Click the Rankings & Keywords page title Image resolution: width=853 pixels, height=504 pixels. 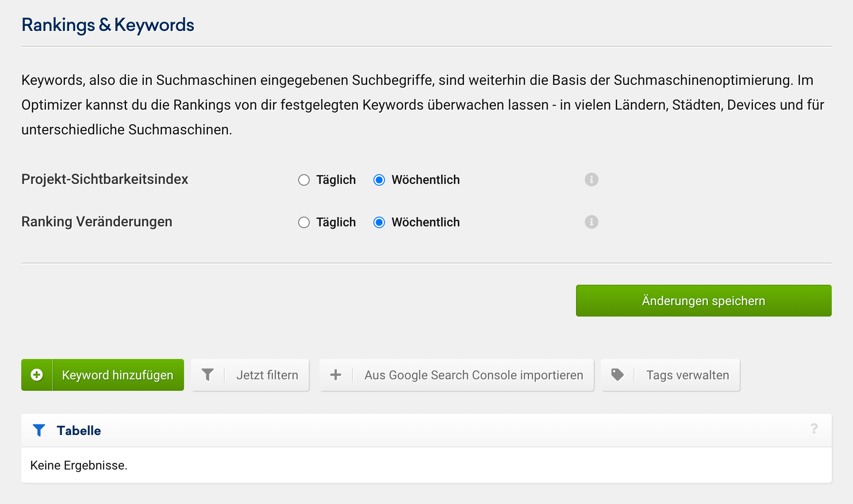coord(108,25)
